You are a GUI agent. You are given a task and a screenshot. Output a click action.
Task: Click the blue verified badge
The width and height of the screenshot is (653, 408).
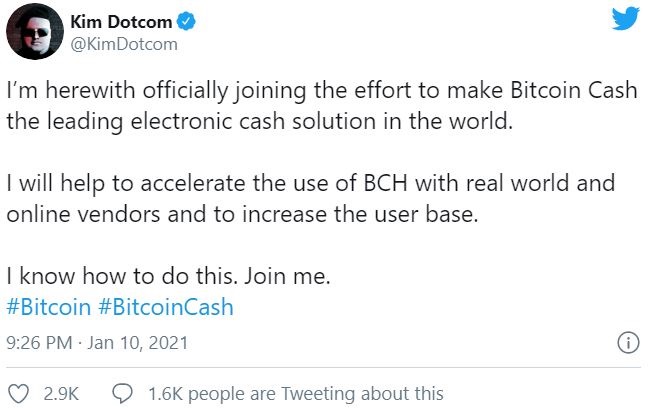[189, 21]
